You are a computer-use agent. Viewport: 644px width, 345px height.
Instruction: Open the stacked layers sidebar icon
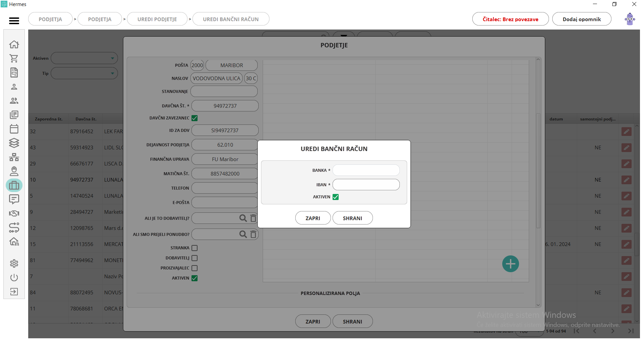pos(14,143)
